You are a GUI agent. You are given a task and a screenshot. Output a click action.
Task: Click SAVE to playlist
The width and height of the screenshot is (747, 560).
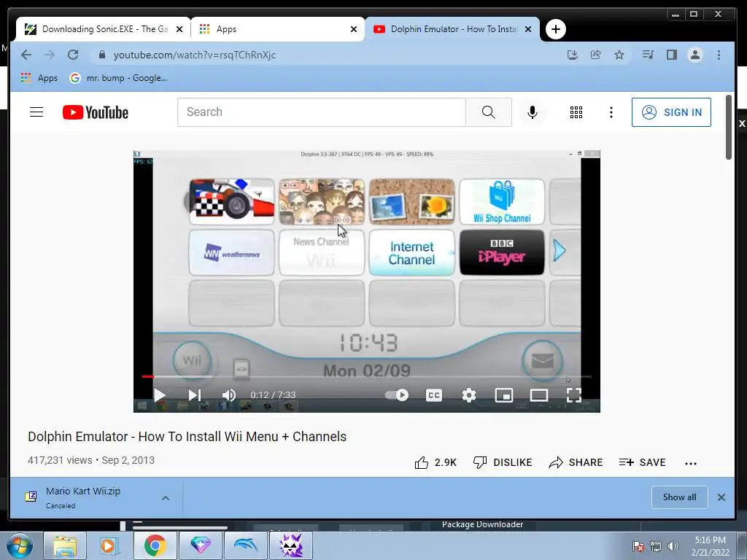[x=642, y=462]
